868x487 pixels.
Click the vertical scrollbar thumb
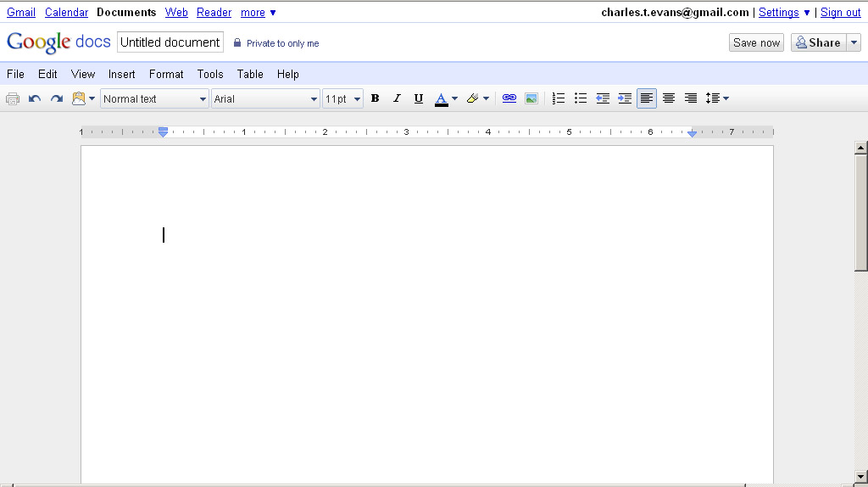coord(860,213)
